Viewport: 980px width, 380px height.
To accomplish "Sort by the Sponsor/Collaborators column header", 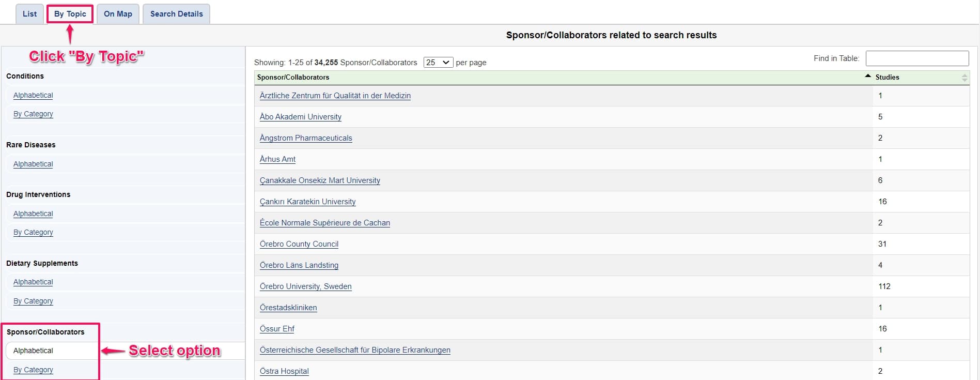I will coord(293,78).
